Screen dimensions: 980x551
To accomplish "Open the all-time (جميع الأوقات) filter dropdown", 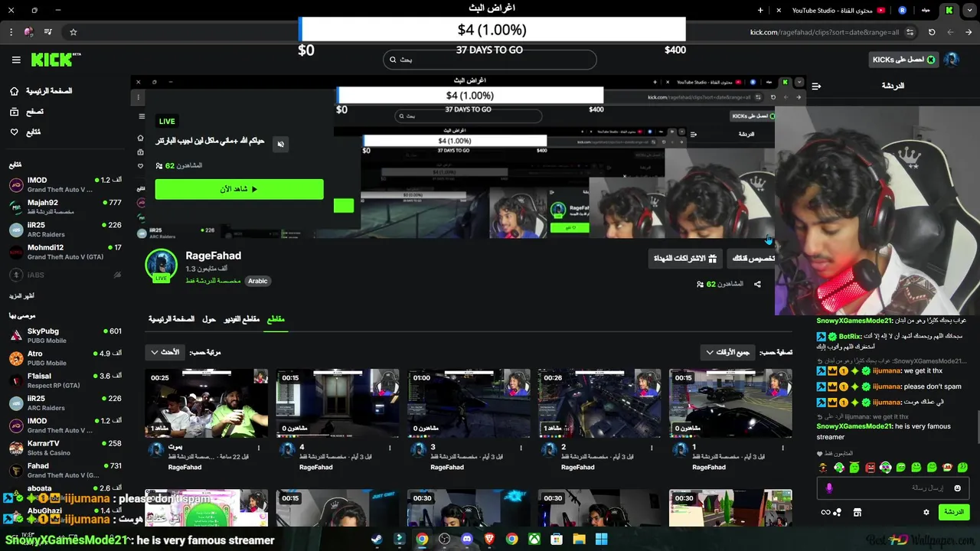I will point(727,352).
